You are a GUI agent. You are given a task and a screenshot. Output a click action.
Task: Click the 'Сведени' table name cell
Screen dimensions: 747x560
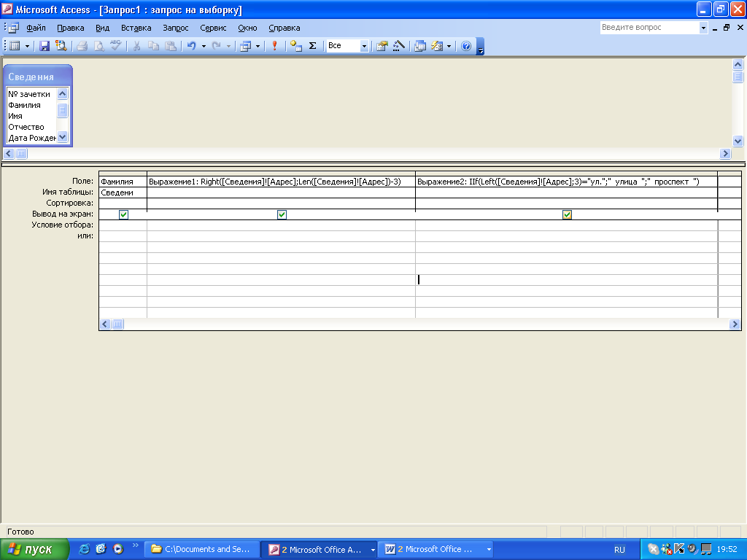point(123,192)
